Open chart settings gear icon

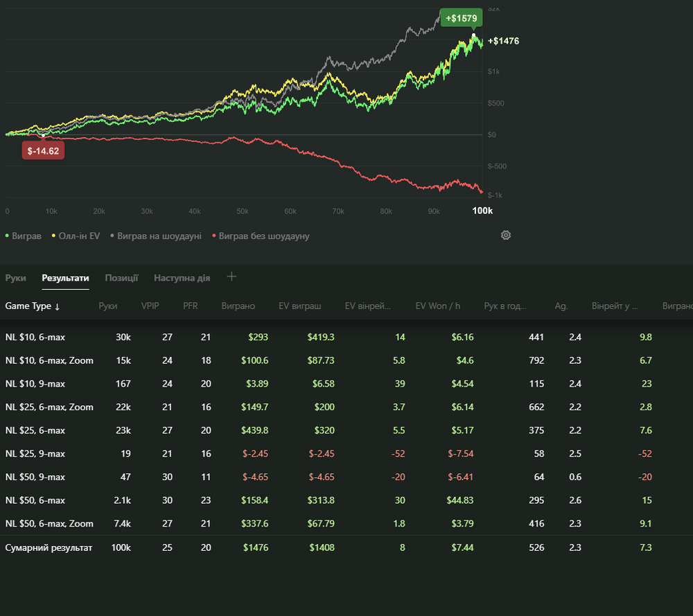click(506, 236)
